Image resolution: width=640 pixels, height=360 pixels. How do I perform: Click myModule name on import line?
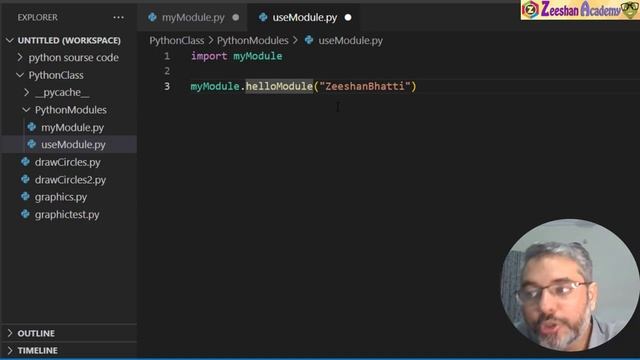tap(258, 56)
